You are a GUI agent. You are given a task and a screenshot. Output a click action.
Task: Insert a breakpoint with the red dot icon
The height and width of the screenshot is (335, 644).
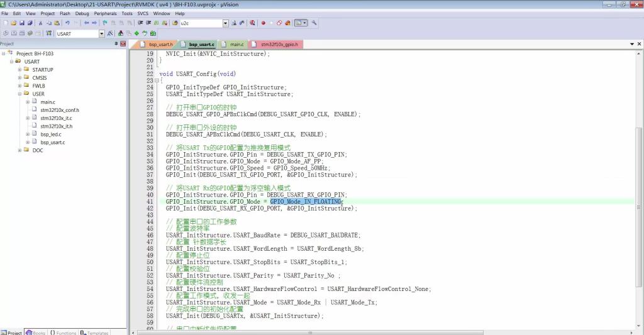pyautogui.click(x=264, y=23)
